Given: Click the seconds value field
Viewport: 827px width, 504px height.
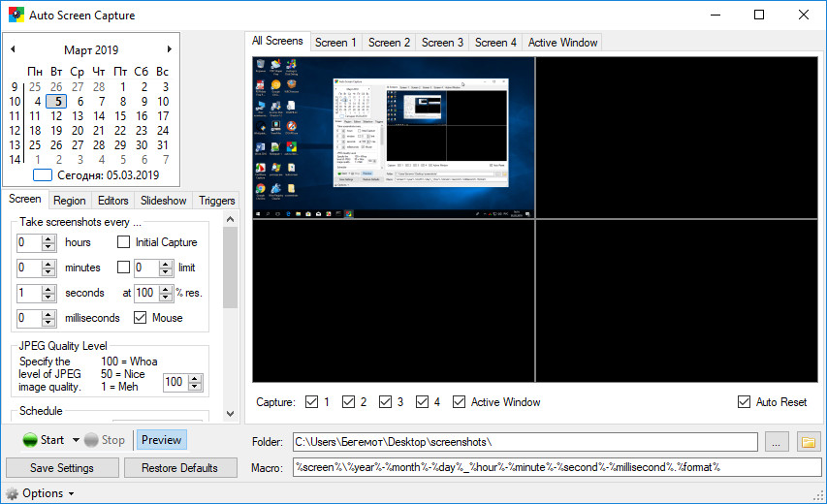Looking at the screenshot, I should [x=29, y=293].
